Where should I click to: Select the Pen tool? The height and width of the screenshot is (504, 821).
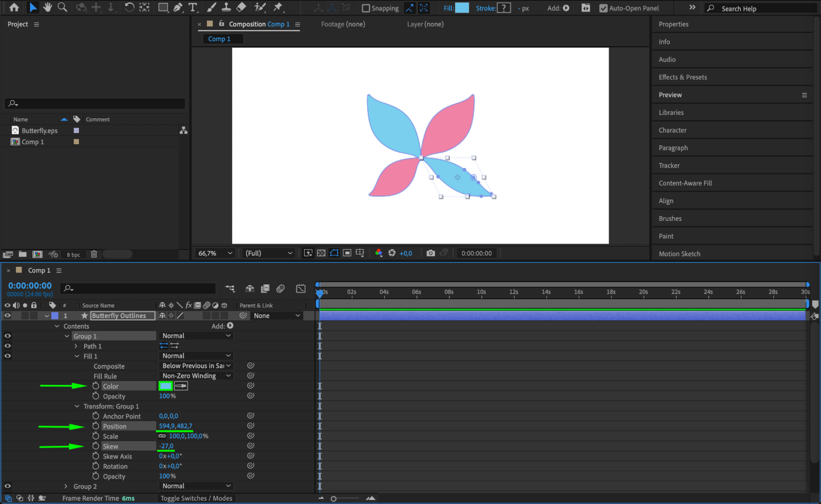178,7
